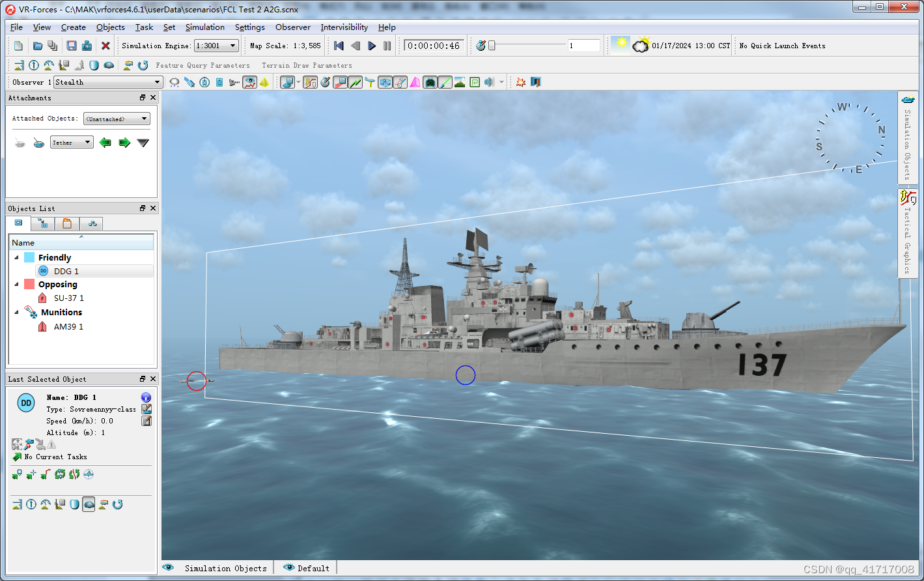Image resolution: width=924 pixels, height=581 pixels.
Task: Create a new scenario with the blank page icon
Action: 18,46
